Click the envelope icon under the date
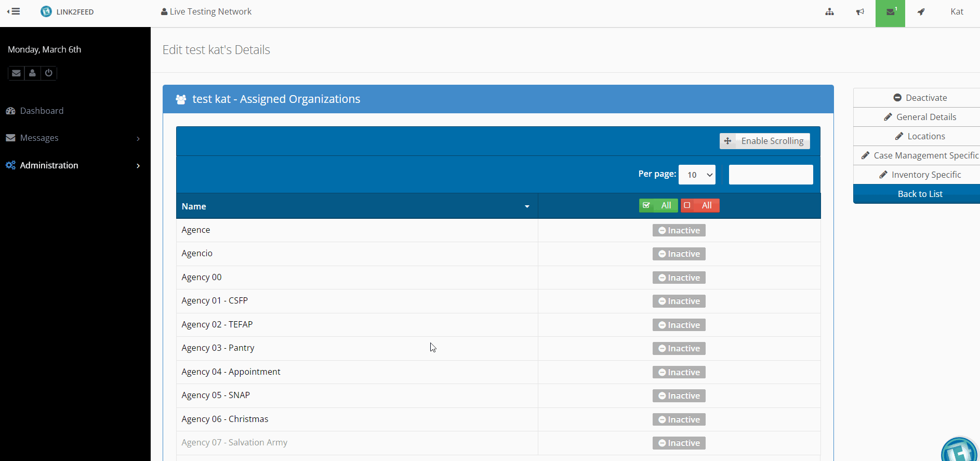 point(17,73)
